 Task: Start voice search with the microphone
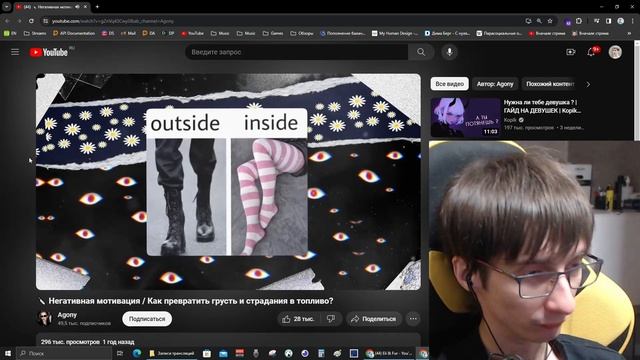pos(449,52)
